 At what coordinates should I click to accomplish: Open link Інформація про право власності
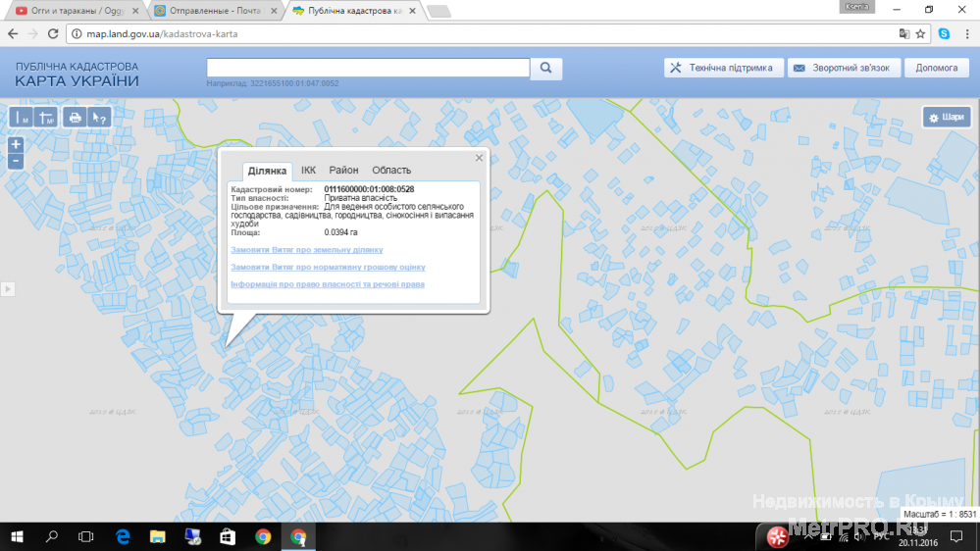coord(328,284)
